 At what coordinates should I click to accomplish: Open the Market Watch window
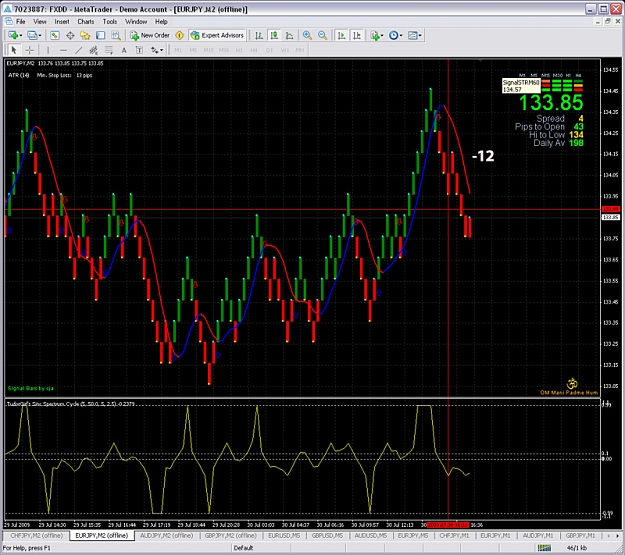point(55,35)
